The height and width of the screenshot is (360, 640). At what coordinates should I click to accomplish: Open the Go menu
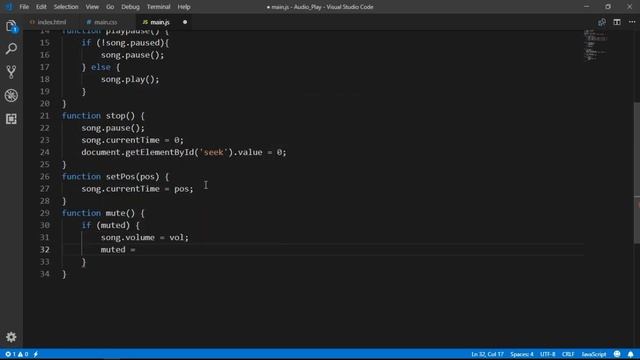tap(110, 7)
